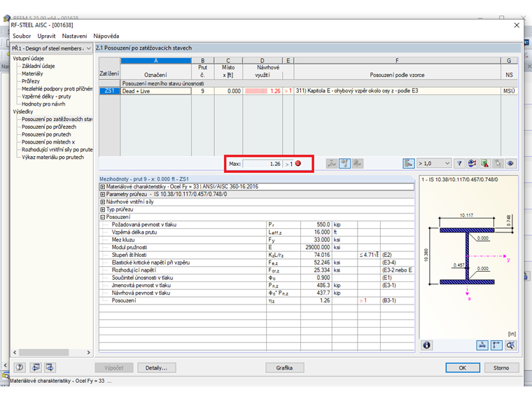Select 'Posouzení po zatěžovacích stav' tree item
Viewport: 532px width, 399px height.
coord(57,120)
